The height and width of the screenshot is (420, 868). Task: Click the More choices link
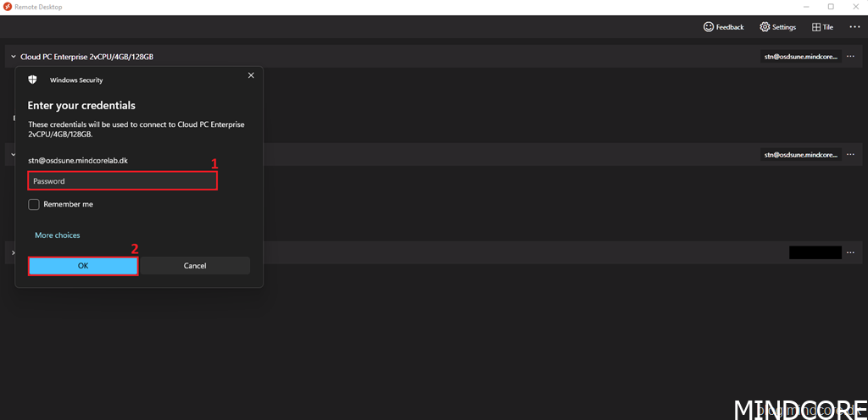pyautogui.click(x=58, y=235)
